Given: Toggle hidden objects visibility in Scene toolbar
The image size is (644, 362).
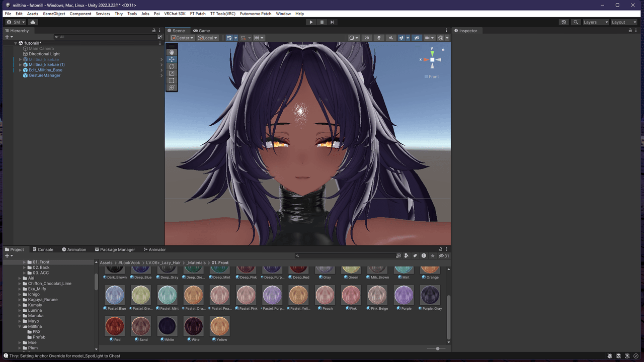Looking at the screenshot, I should tap(417, 38).
